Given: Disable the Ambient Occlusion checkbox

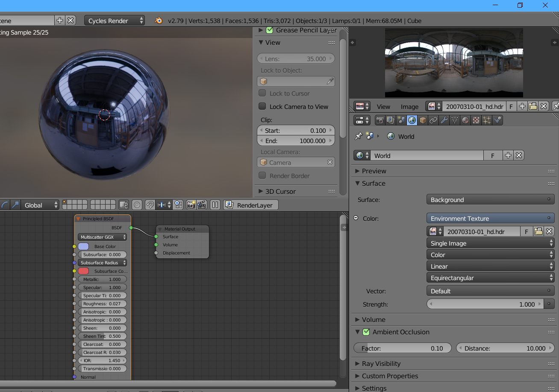Looking at the screenshot, I should (366, 332).
